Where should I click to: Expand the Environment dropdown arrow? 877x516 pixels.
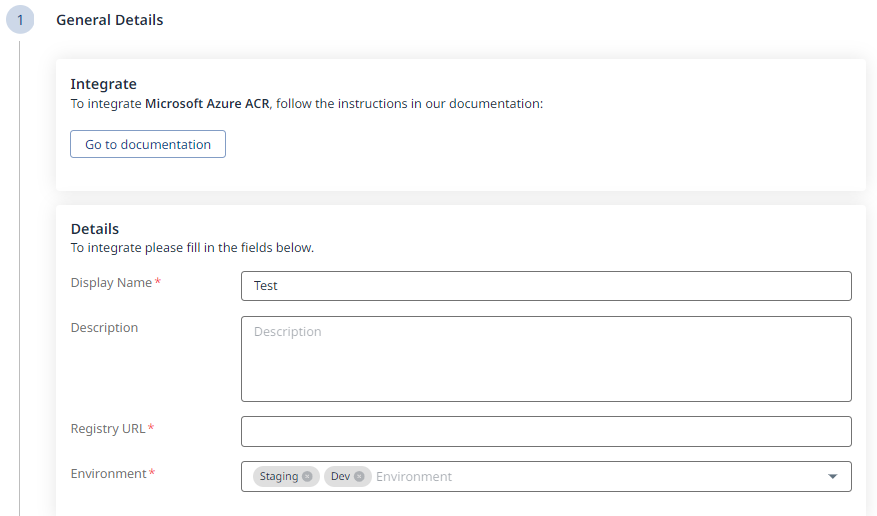point(832,477)
